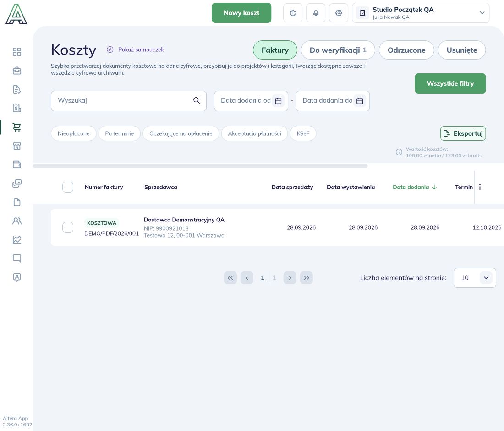Open Wszystkie filtry button
Screen dimensions: 504x431
[450, 83]
